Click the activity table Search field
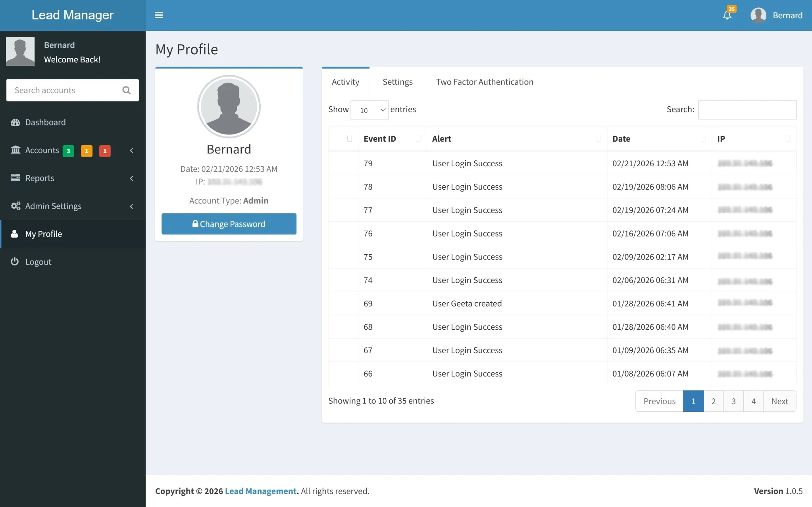 point(747,110)
